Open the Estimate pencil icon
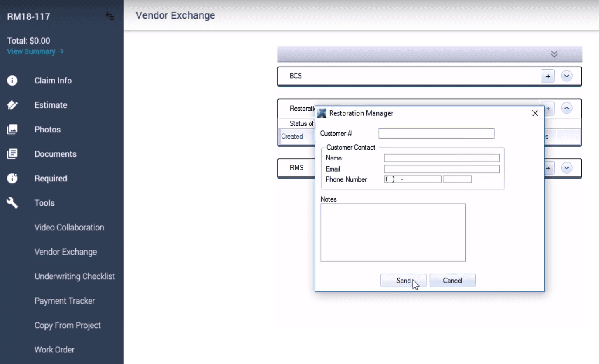The width and height of the screenshot is (599, 364). (x=12, y=105)
